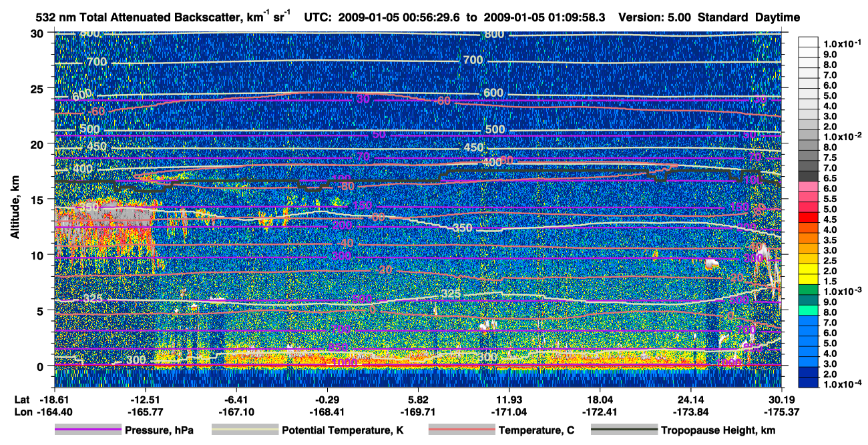Select the 'Pressure, hPa' legend label
This screenshot has height=445, width=868.
tap(160, 431)
